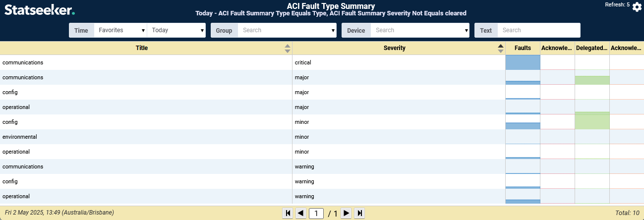Select the environmental minor row title
644x220 pixels.
[20, 137]
